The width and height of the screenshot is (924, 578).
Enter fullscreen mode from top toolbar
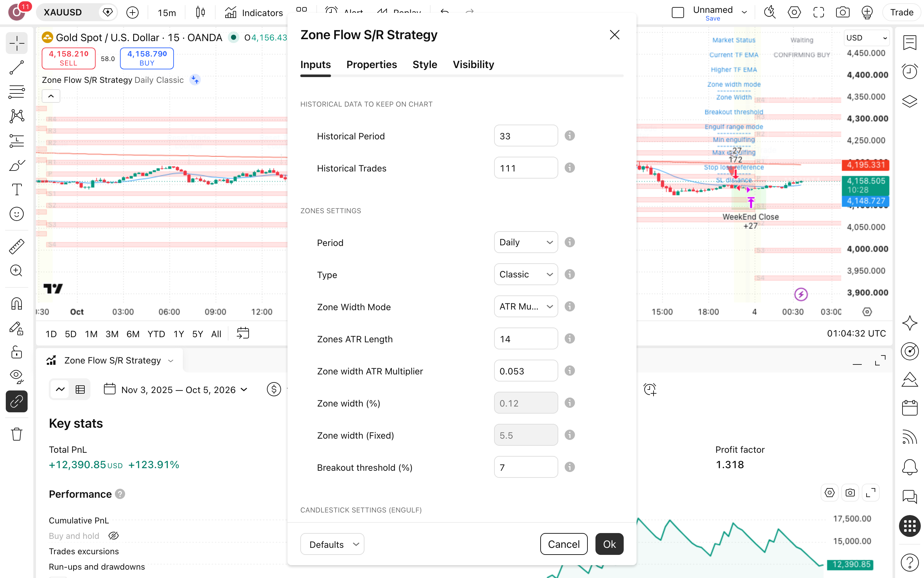[819, 12]
